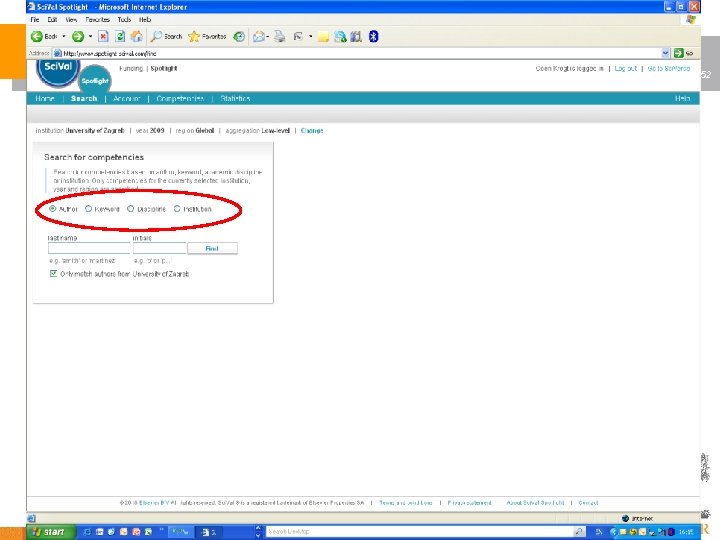Click the green Go arrow beside address bar

pyautogui.click(x=678, y=53)
